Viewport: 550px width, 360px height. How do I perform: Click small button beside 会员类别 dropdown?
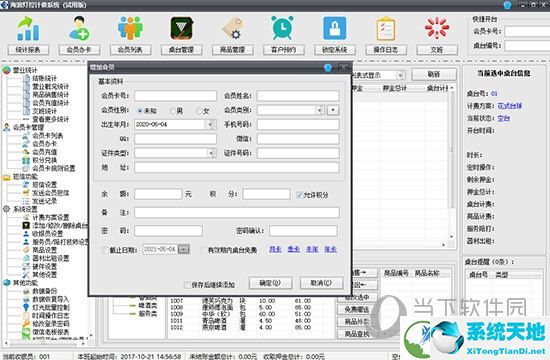(x=333, y=110)
